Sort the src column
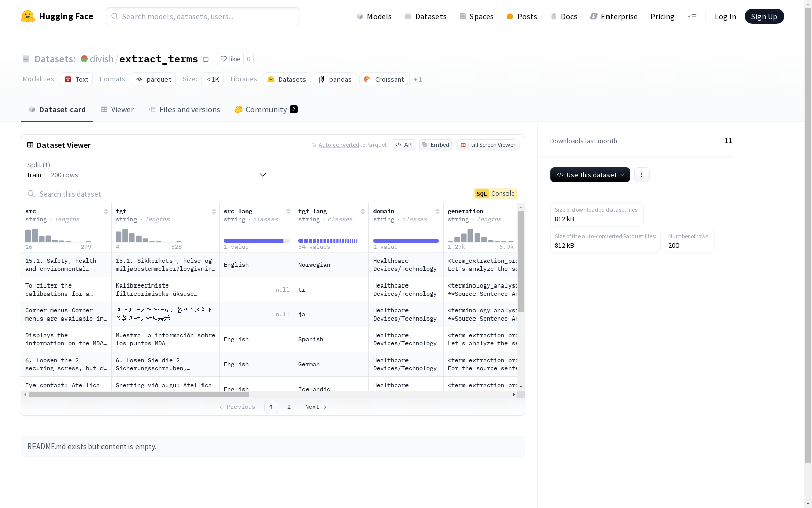Image resolution: width=812 pixels, height=508 pixels. (106, 211)
